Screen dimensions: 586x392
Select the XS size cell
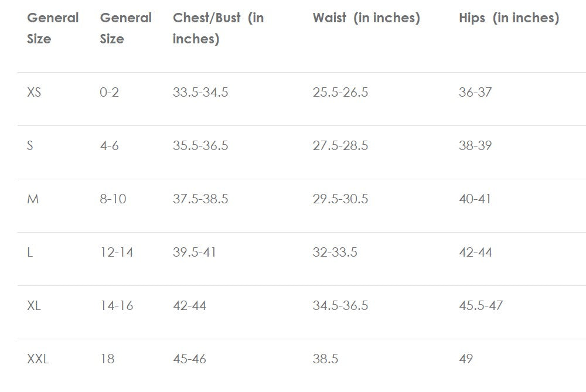(34, 92)
